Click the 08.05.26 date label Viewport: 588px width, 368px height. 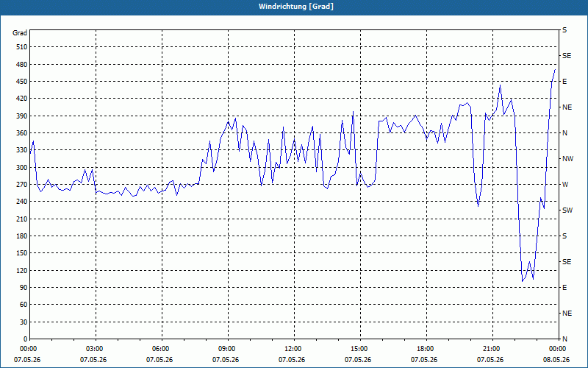tap(556, 360)
